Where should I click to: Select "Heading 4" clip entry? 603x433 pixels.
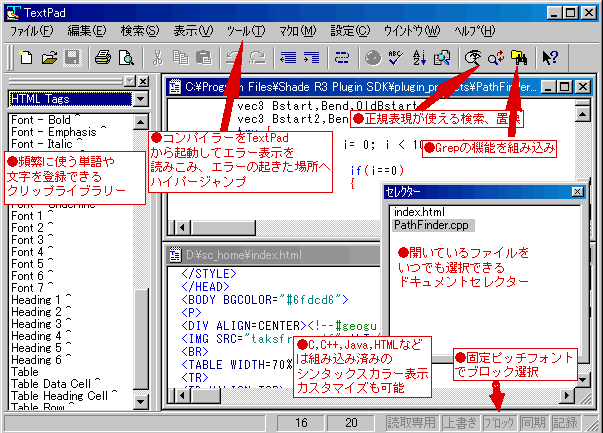pyautogui.click(x=41, y=336)
